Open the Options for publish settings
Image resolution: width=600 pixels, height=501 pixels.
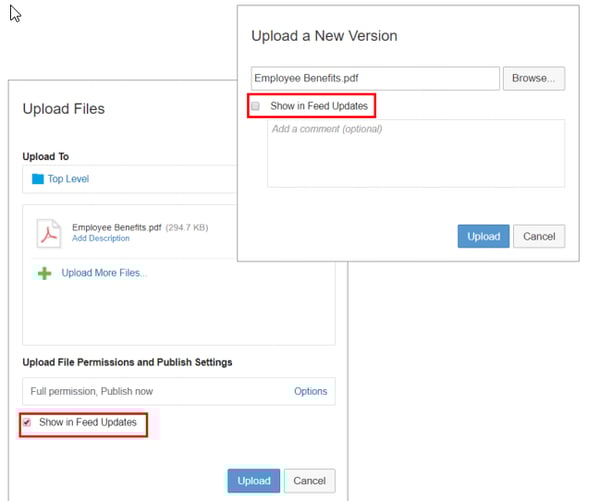click(310, 391)
